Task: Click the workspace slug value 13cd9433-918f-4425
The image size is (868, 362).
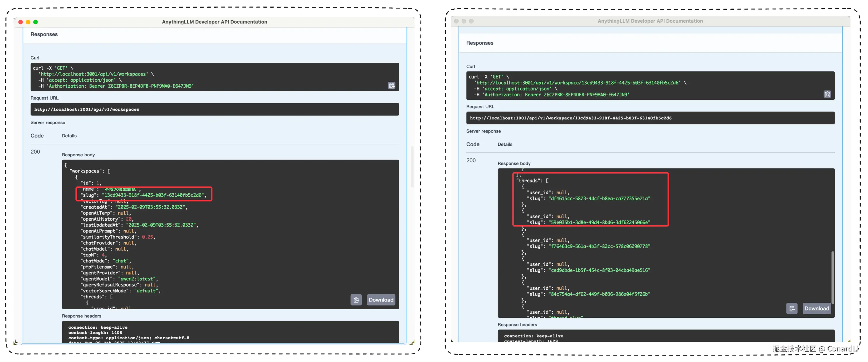Action: tap(153, 195)
